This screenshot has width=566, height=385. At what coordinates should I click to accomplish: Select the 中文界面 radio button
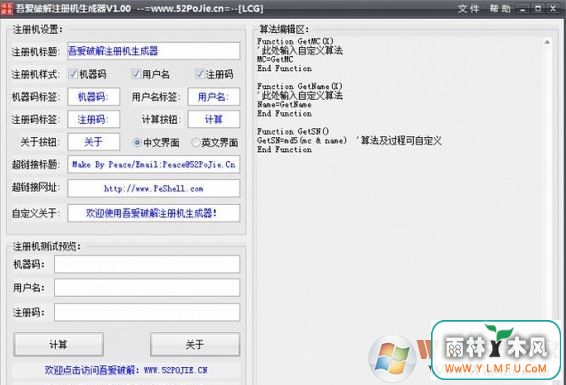[x=137, y=143]
